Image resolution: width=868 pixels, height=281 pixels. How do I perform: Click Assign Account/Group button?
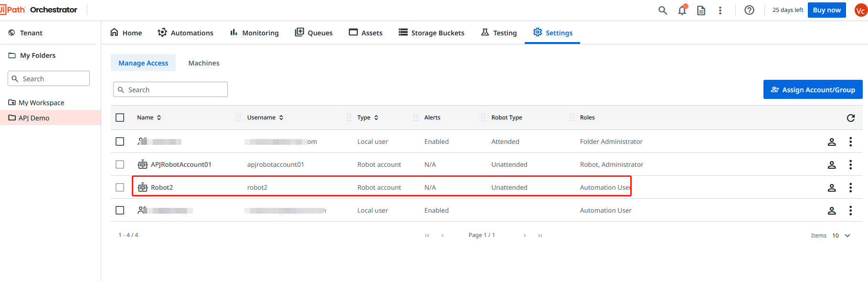pyautogui.click(x=813, y=89)
